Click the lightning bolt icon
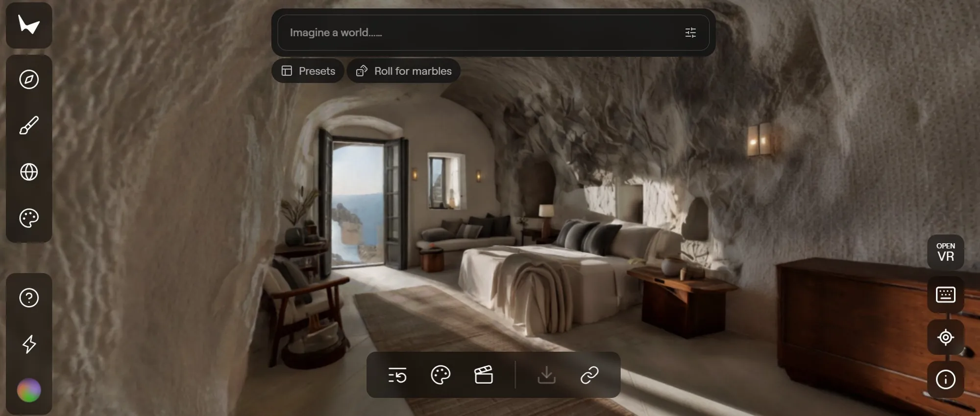 coord(29,344)
